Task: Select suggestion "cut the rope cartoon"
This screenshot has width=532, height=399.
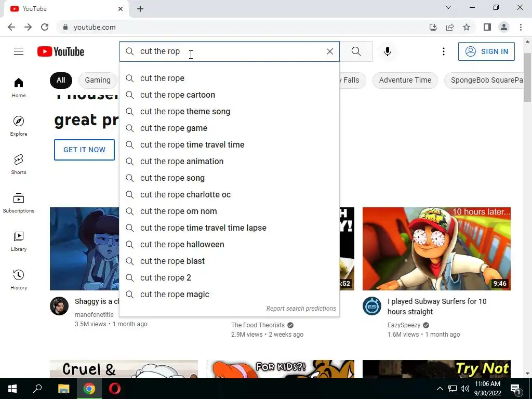Action: [x=229, y=95]
